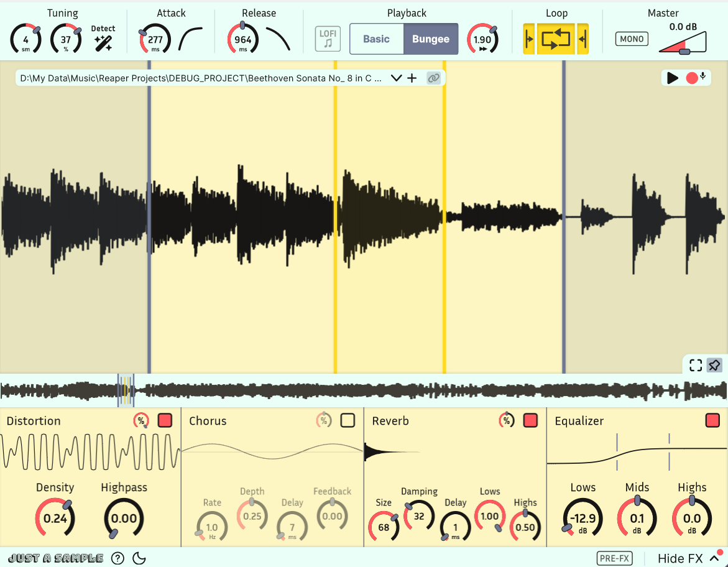The width and height of the screenshot is (728, 567).
Task: Click the loop end marker icon
Action: coord(583,39)
